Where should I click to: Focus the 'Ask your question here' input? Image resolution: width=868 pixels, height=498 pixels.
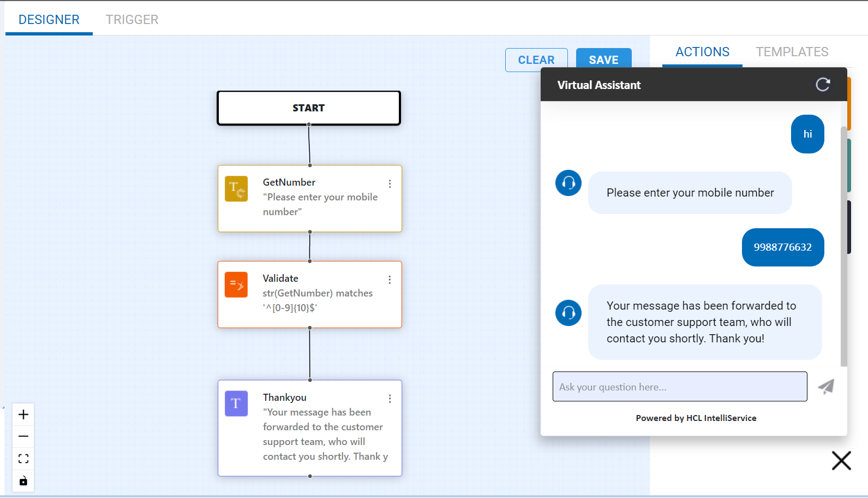(x=679, y=387)
